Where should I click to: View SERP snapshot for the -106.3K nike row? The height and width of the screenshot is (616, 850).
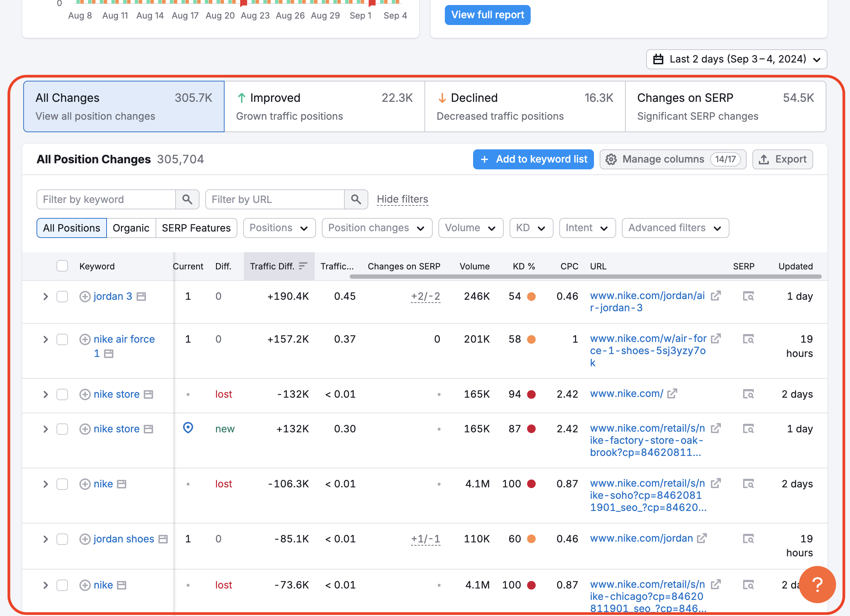click(x=748, y=484)
